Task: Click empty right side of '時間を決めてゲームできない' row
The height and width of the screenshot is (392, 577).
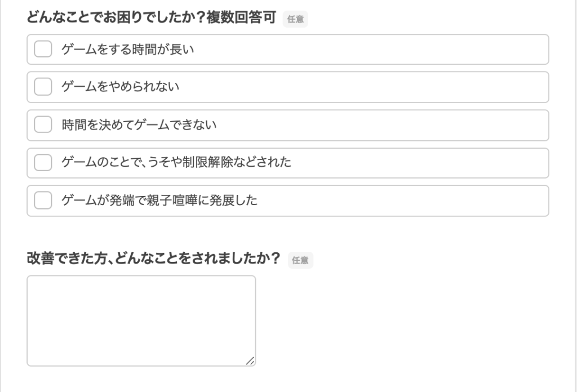Action: [405, 125]
